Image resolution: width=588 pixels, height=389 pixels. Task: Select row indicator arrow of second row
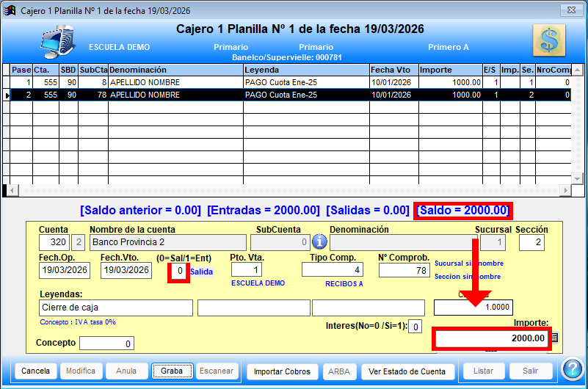point(7,95)
